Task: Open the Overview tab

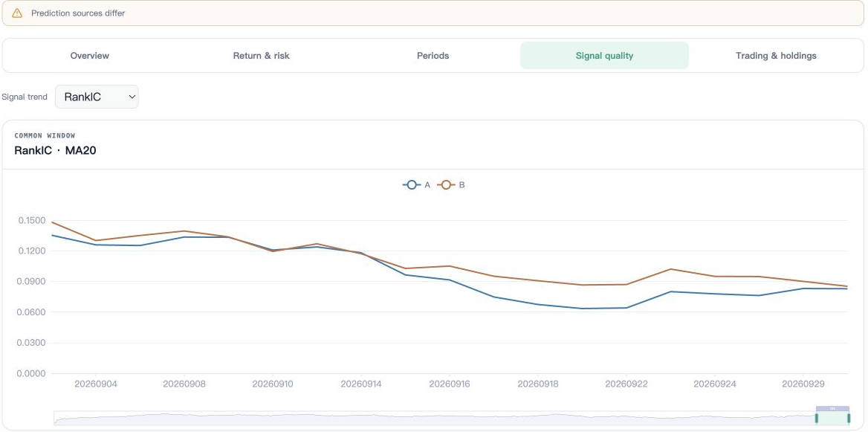Action: coord(90,55)
